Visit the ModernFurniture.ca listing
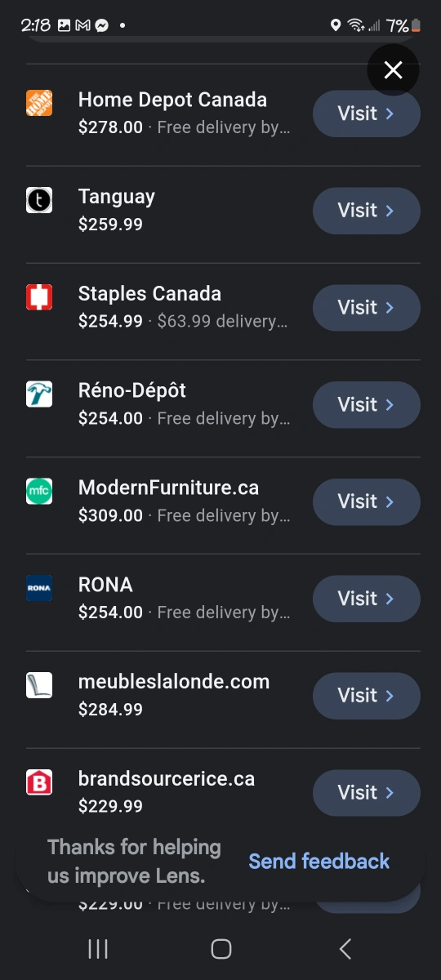The height and width of the screenshot is (980, 441). [x=367, y=501]
